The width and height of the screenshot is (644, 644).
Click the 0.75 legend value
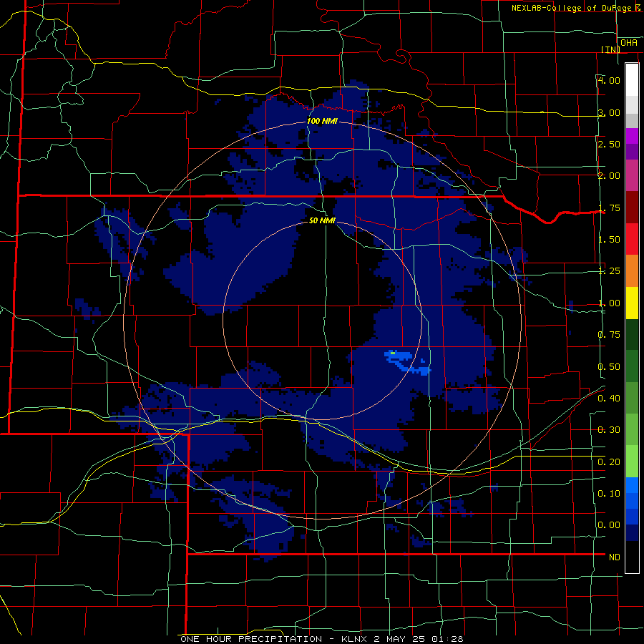coord(609,335)
